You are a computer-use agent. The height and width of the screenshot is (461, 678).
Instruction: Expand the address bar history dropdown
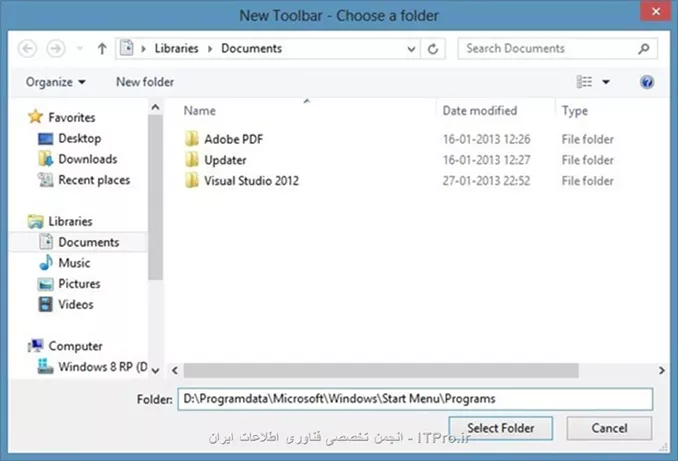tap(411, 49)
